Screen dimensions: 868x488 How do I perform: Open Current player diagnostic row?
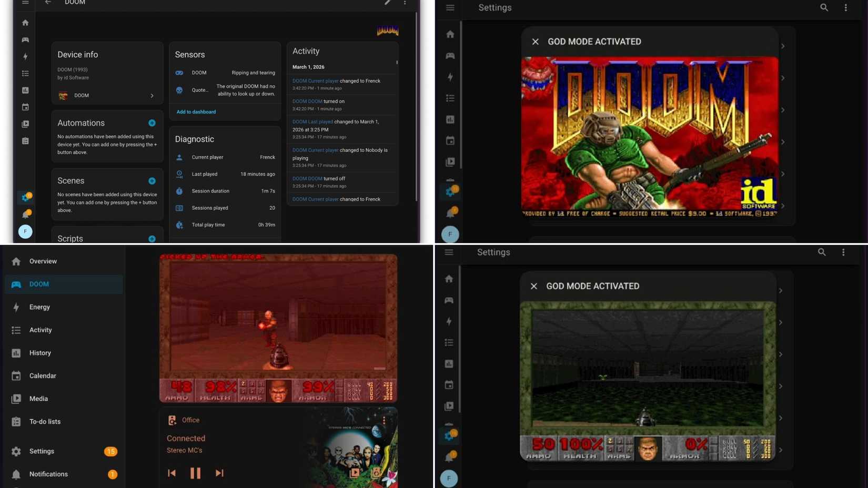pyautogui.click(x=225, y=157)
